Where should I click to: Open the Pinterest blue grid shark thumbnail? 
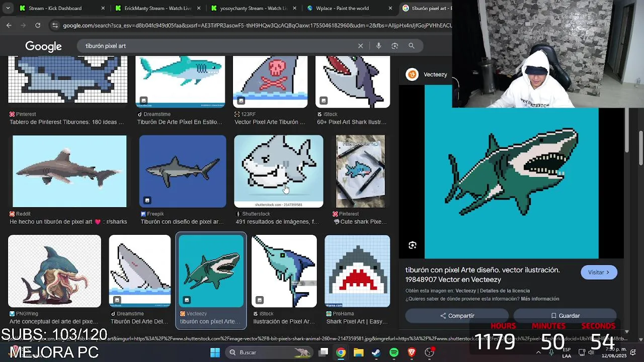(68, 79)
